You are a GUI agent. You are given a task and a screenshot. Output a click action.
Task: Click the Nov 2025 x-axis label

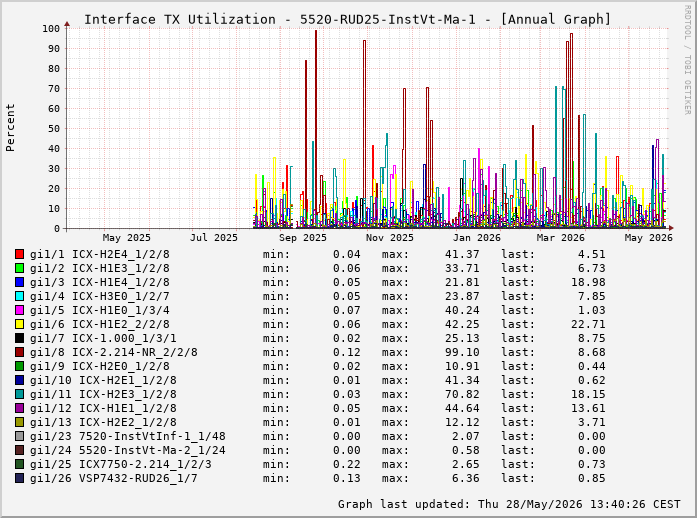390,238
